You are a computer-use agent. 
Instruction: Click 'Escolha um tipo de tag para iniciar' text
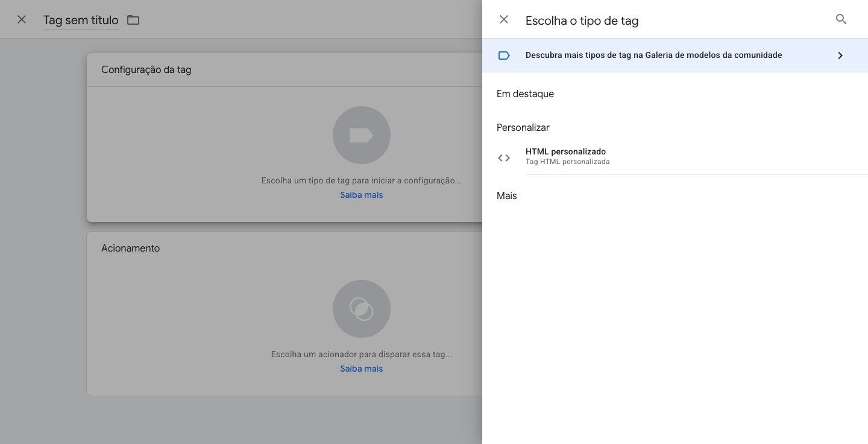(361, 180)
